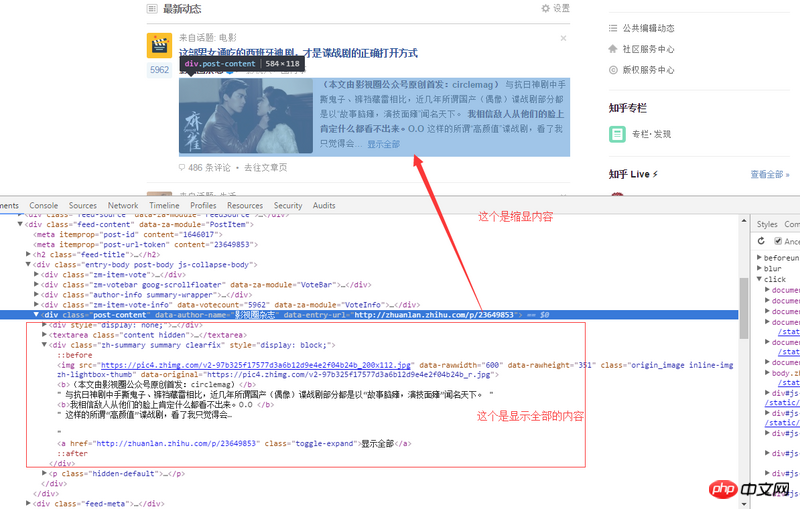Follow the 去往文章页 link
The height and width of the screenshot is (509, 800).
[x=265, y=168]
